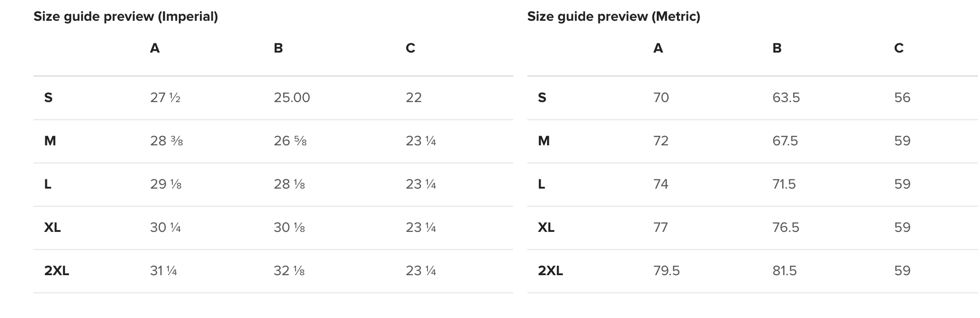980x318 pixels.
Task: Select the 56 value in Metric column C
Action: click(902, 98)
